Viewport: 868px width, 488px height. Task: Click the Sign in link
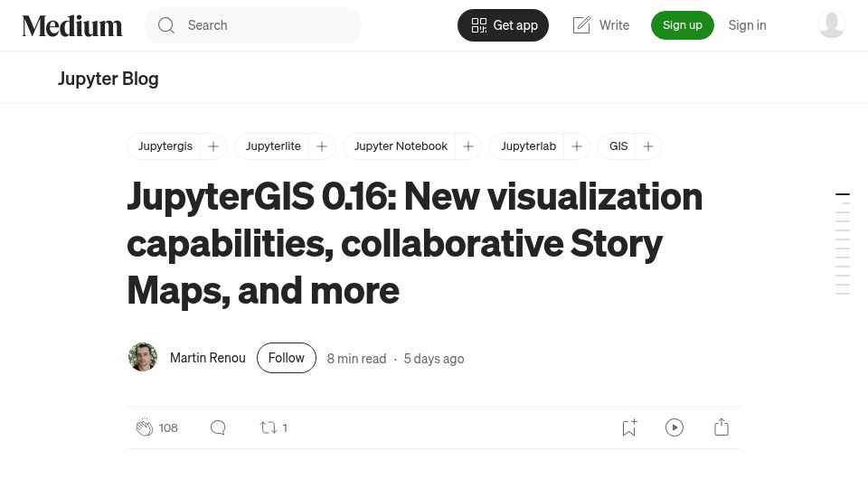[747, 25]
